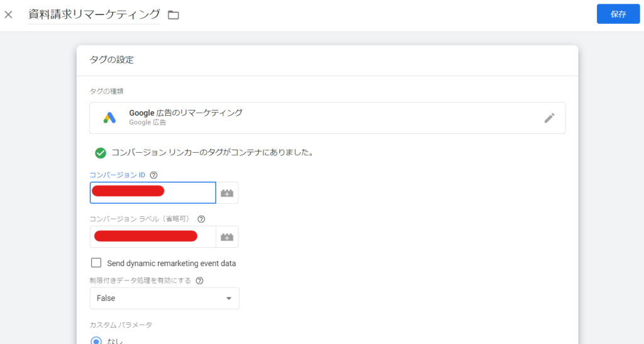This screenshot has height=344, width=644.
Task: Select the Google 広告のリマーケティング tag type card
Action: point(327,118)
